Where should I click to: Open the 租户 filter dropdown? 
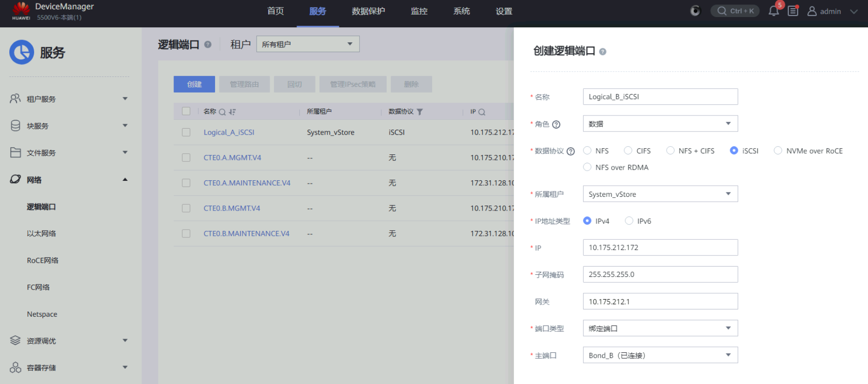point(308,44)
